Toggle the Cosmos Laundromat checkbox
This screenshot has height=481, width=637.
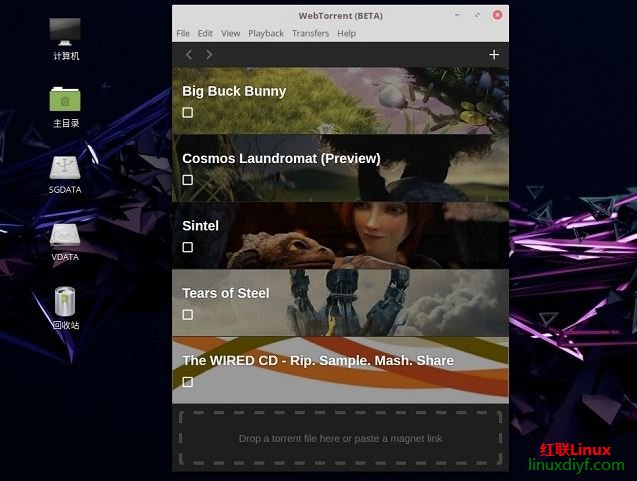[x=187, y=180]
